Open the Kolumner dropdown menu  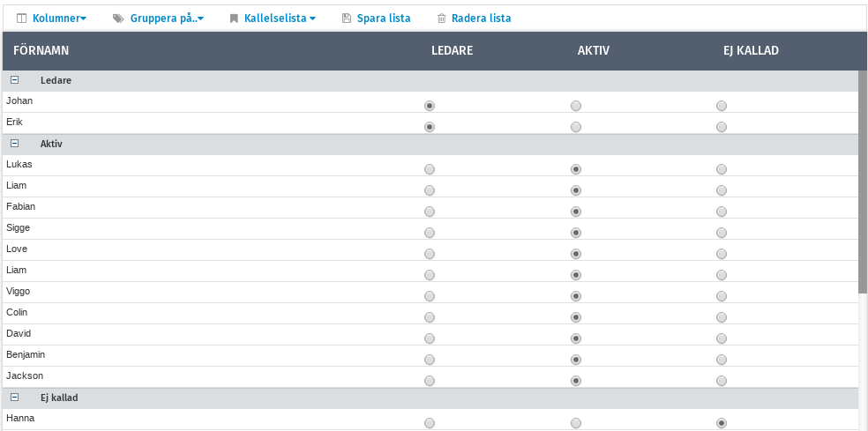tap(59, 18)
